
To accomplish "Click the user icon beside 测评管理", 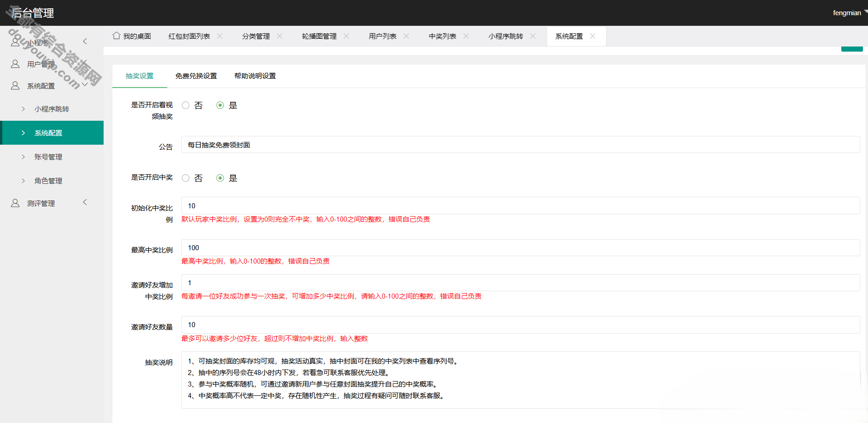I will click(x=15, y=203).
